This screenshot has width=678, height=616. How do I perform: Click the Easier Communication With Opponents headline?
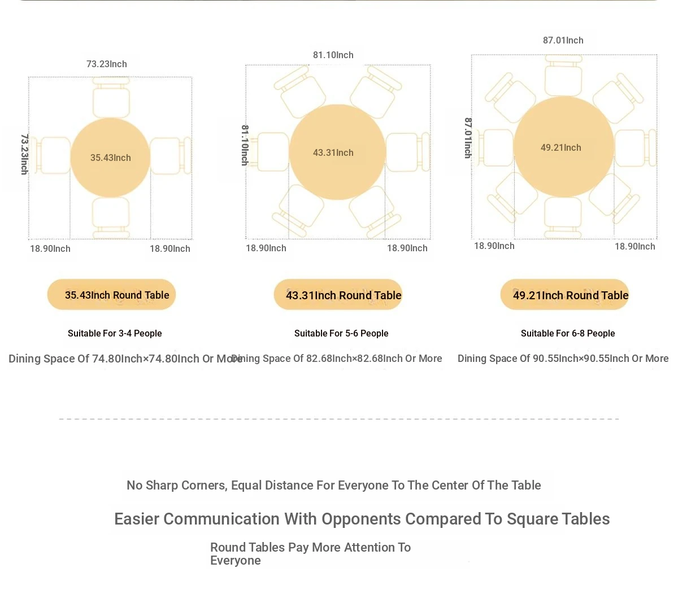[x=362, y=519]
